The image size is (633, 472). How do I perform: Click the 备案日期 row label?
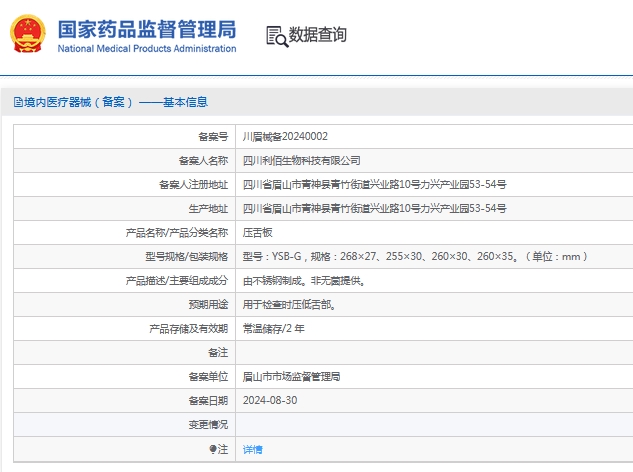point(208,401)
